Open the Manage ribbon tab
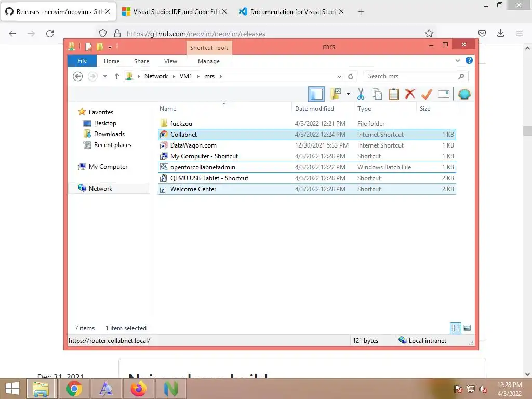The height and width of the screenshot is (399, 532). [209, 61]
